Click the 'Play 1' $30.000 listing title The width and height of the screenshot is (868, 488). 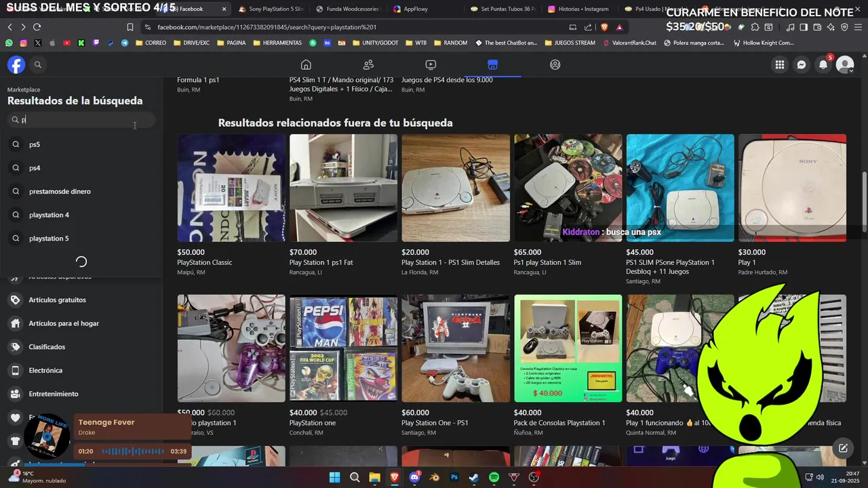coord(747,262)
